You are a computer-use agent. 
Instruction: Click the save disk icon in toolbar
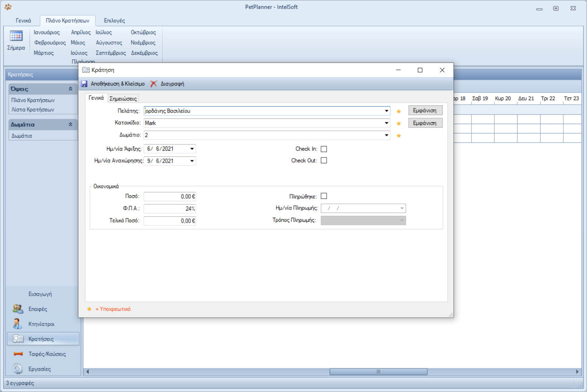[84, 84]
